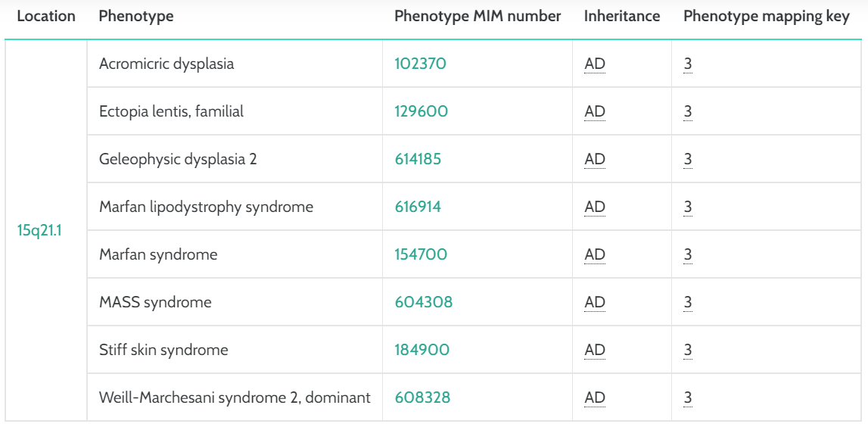
Task: Open MIM number 129600 link
Action: click(x=421, y=111)
